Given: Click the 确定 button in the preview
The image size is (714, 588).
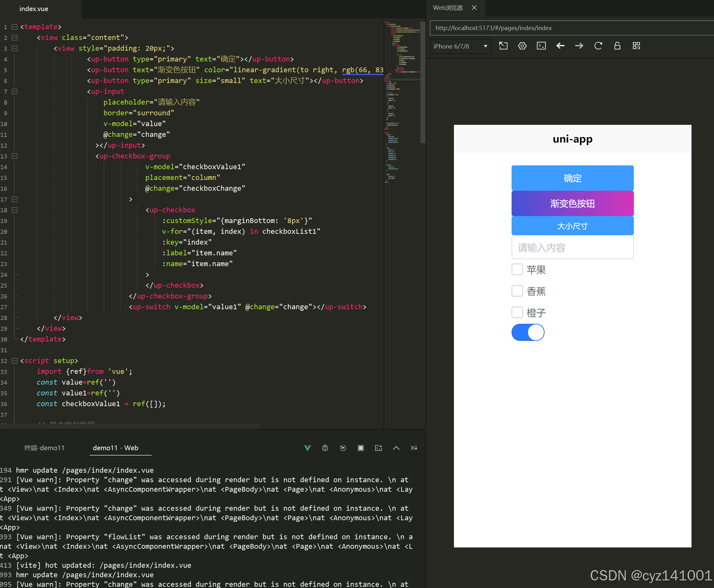Looking at the screenshot, I should tap(572, 178).
